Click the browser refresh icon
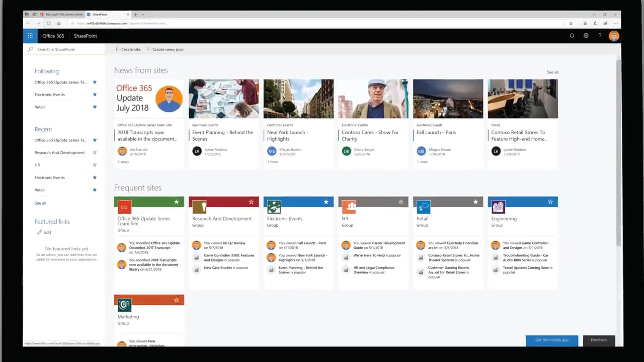Screen dimensions: 644x362 49,23
